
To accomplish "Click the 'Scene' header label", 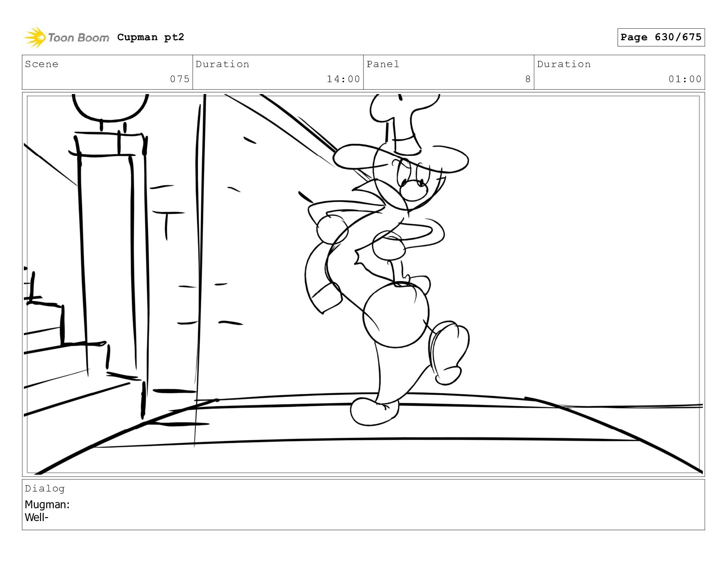I will coord(41,64).
